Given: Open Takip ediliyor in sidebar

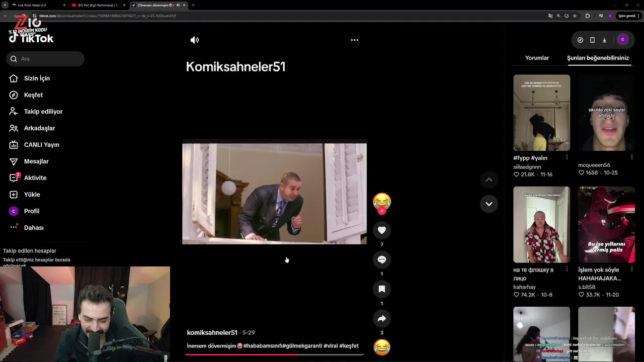Looking at the screenshot, I should tap(43, 112).
